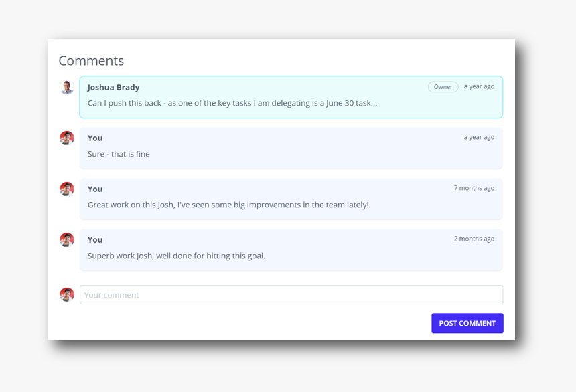This screenshot has height=392, width=576.
Task: Select Joshua's comment about the June 30 task
Action: [232, 103]
